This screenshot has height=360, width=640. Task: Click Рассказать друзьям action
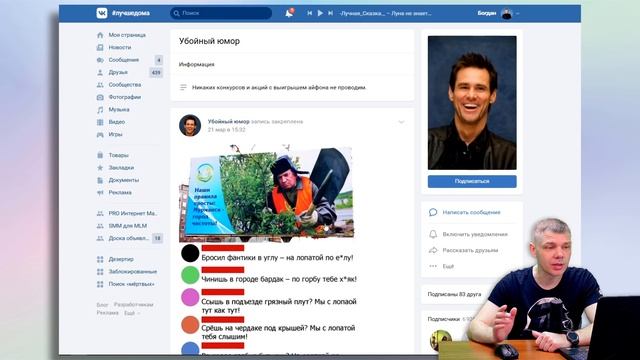click(470, 250)
